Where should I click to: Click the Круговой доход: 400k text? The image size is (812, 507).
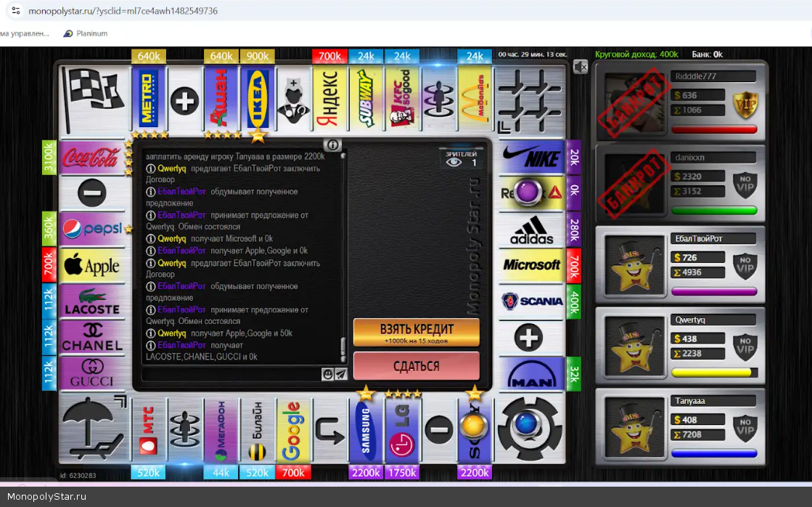click(636, 54)
